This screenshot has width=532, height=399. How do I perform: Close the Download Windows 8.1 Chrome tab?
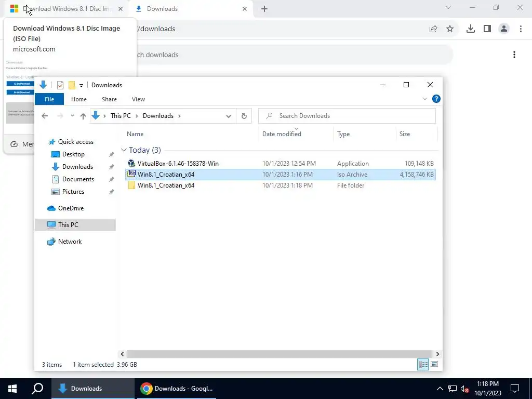[x=121, y=9]
